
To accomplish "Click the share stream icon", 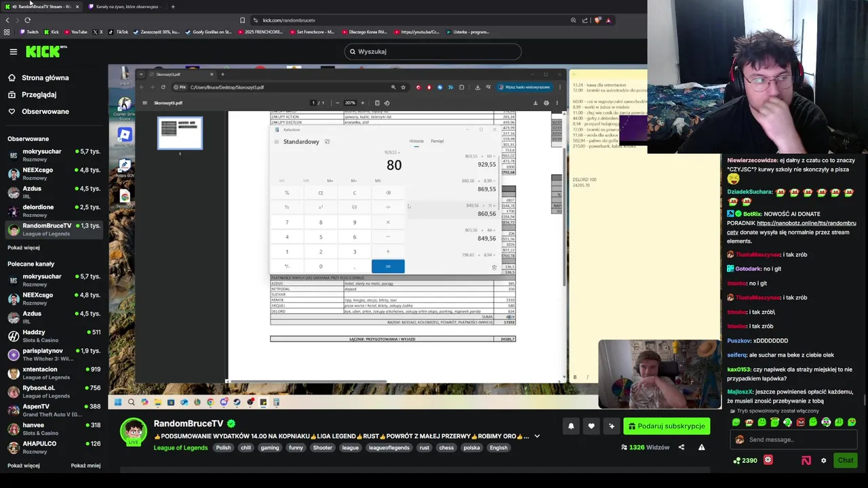I will [682, 447].
